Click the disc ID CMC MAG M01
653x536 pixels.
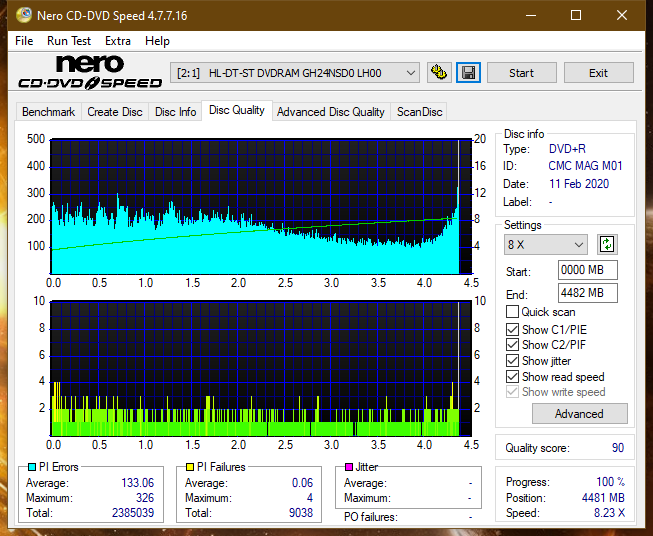585,166
